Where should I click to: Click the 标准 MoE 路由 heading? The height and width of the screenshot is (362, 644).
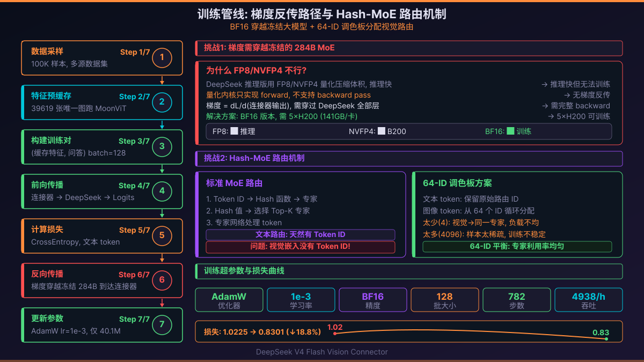point(234,183)
